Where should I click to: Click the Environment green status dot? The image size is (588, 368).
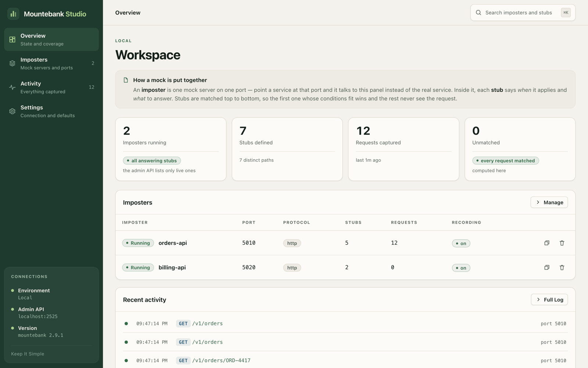(12, 290)
